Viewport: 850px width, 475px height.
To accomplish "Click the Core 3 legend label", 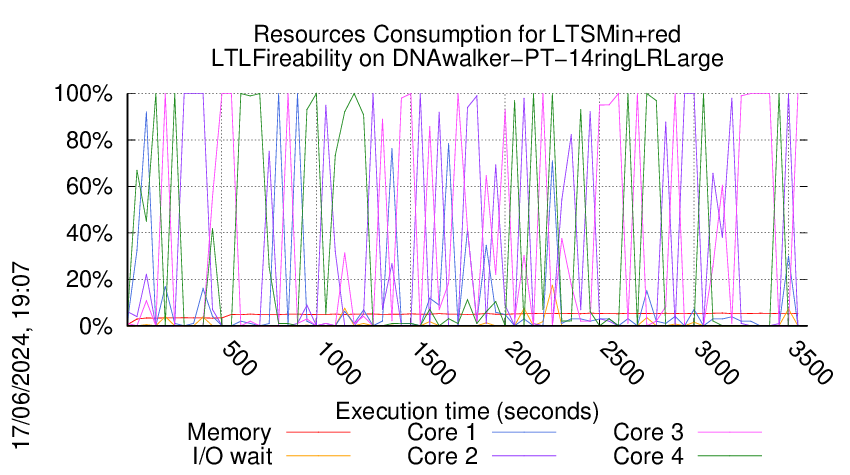I will coord(648,432).
